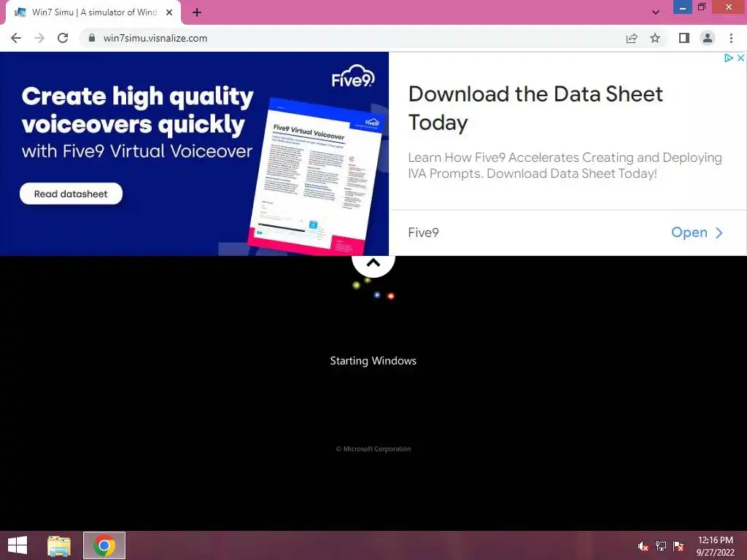Collapse ad with the up chevron button
The width and height of the screenshot is (747, 560).
point(373,263)
